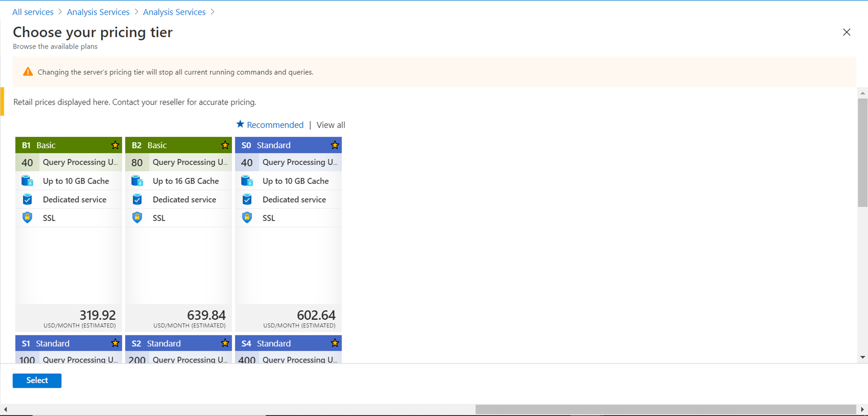Click the 602.64 price on S0 card
Image resolution: width=868 pixels, height=416 pixels.
pyautogui.click(x=316, y=315)
